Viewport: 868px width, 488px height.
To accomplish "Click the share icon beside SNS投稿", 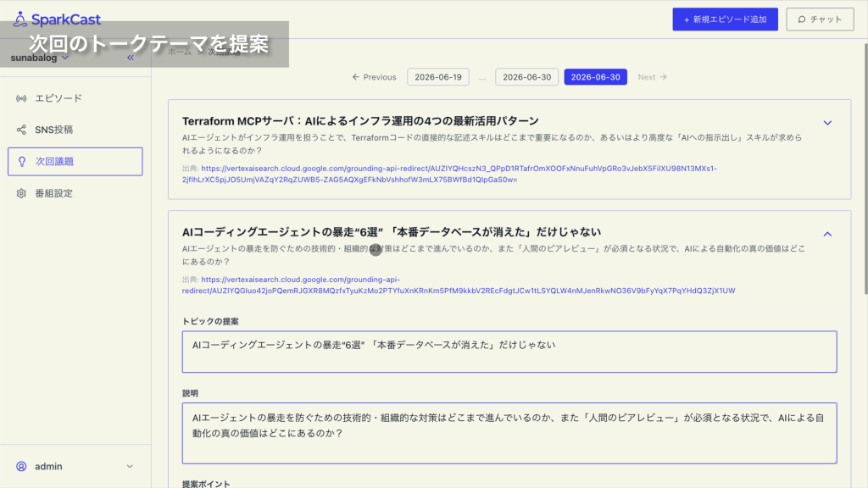I will pos(21,130).
